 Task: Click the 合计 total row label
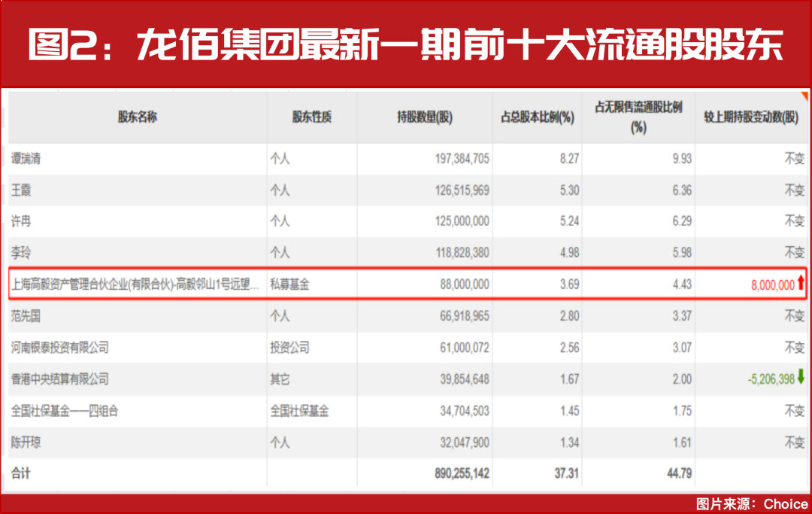21,473
